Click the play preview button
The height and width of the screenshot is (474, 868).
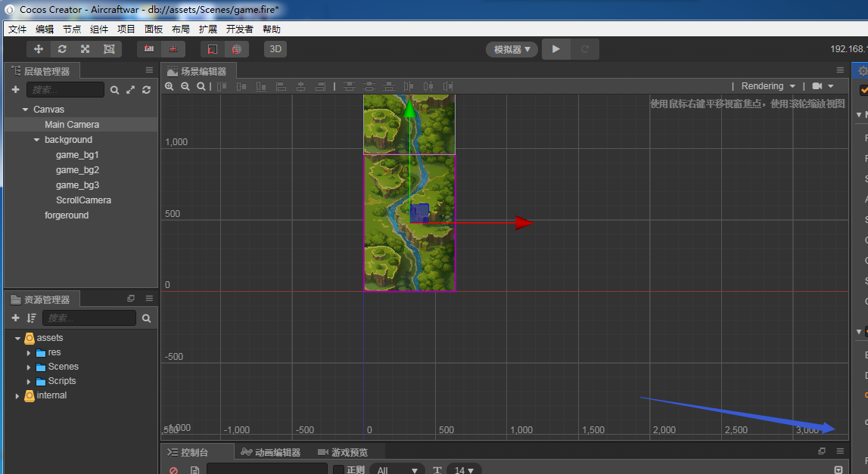(x=555, y=49)
